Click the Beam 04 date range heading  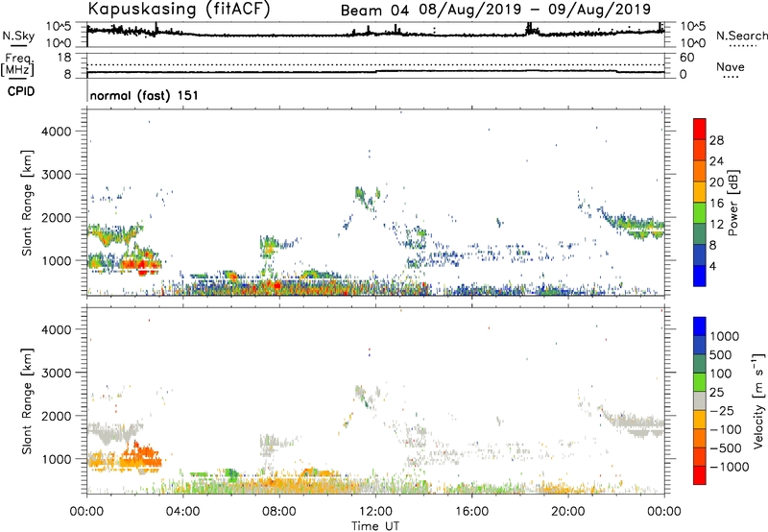pos(495,10)
